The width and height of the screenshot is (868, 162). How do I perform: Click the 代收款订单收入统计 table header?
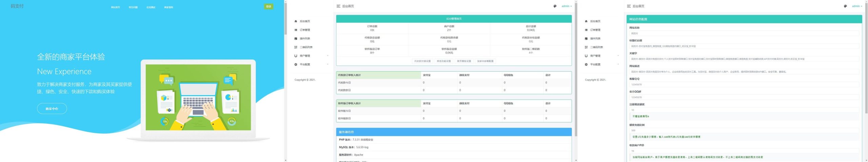click(378, 75)
